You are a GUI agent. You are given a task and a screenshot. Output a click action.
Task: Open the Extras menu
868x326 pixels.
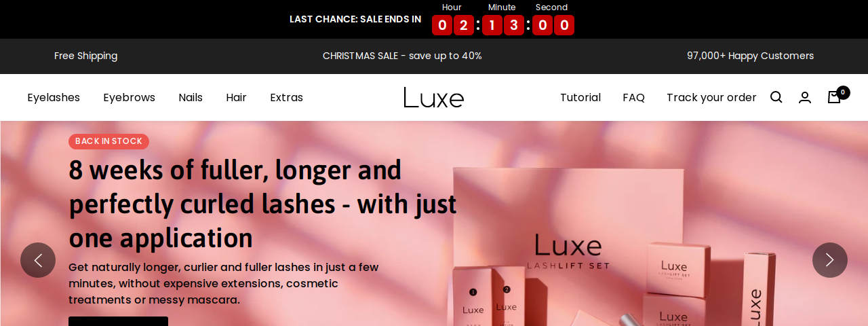(x=286, y=97)
